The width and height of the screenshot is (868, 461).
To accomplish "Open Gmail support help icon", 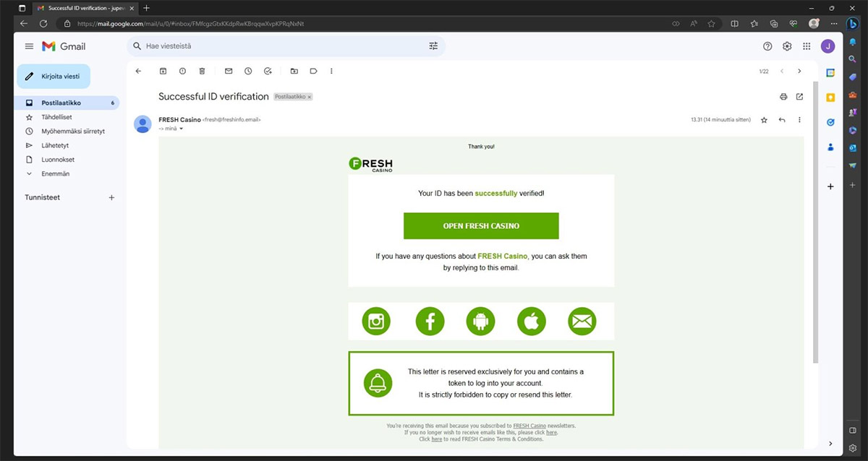I will pos(767,46).
